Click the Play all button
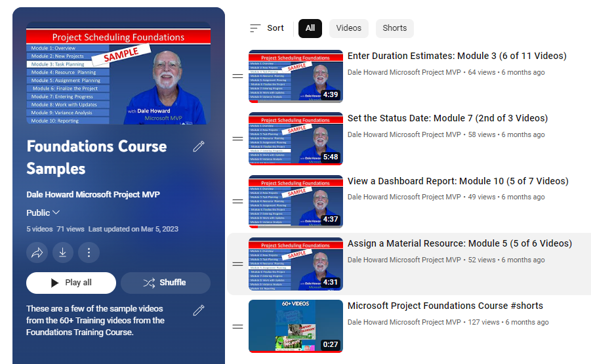This screenshot has height=364, width=591. coord(71,283)
